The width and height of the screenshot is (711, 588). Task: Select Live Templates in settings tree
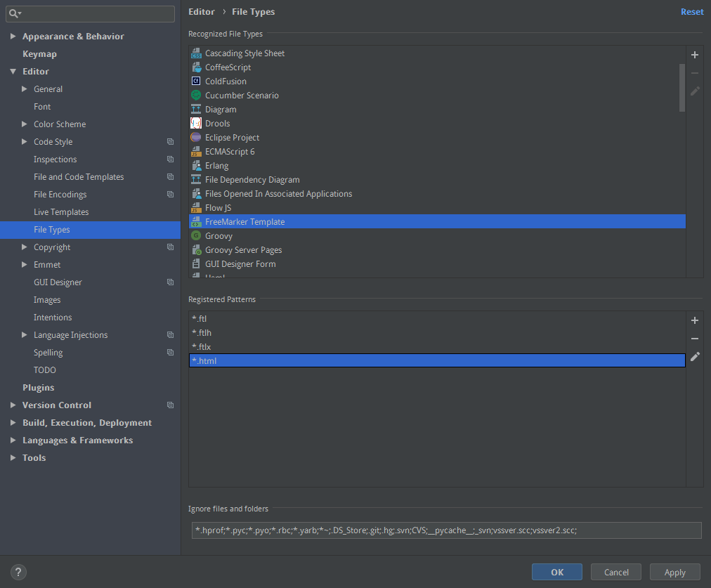tap(61, 212)
